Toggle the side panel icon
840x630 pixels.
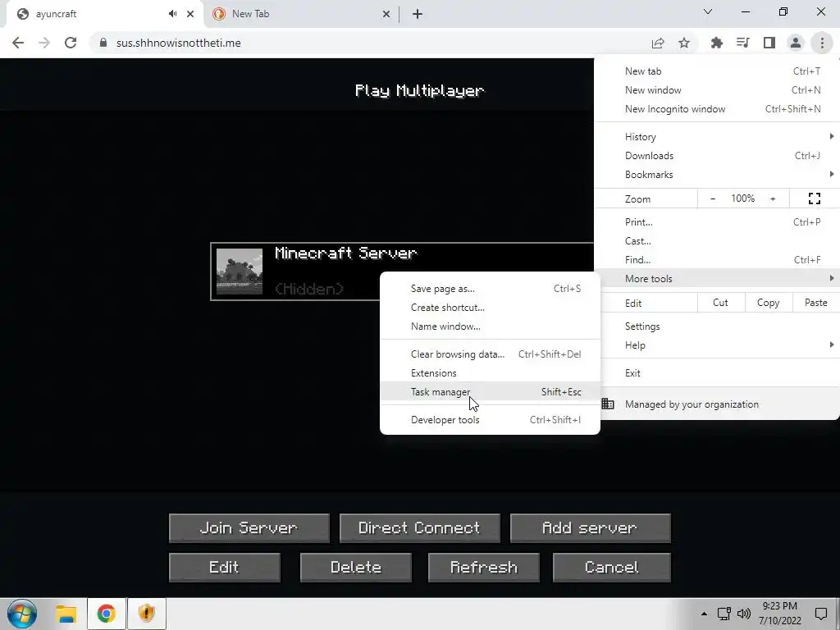click(769, 43)
